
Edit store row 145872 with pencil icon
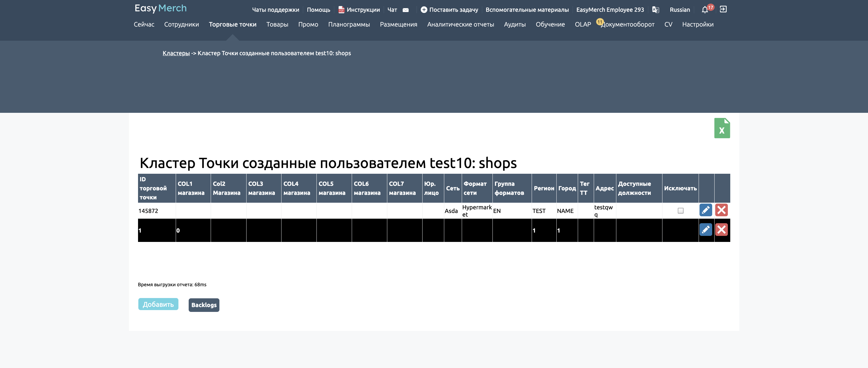pyautogui.click(x=706, y=210)
